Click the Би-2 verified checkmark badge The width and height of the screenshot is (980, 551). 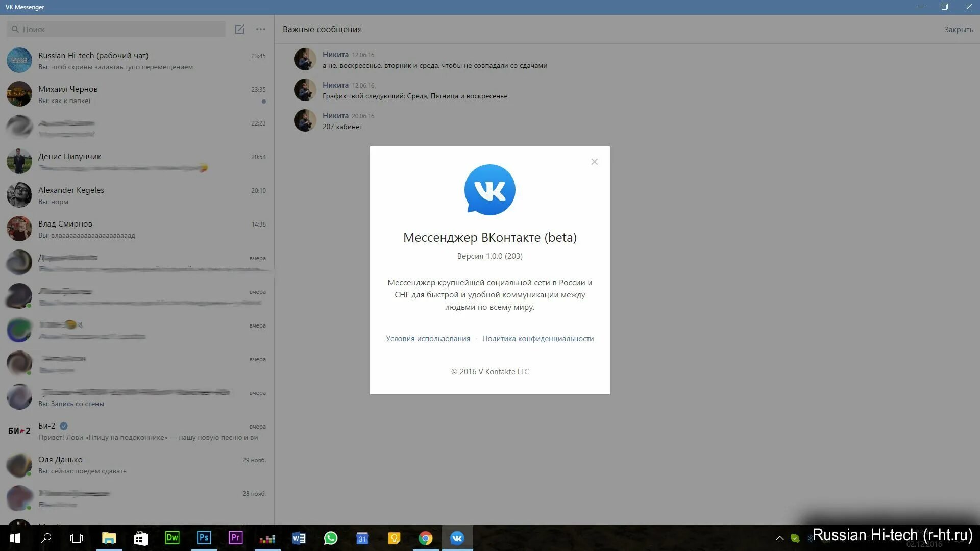coord(64,426)
